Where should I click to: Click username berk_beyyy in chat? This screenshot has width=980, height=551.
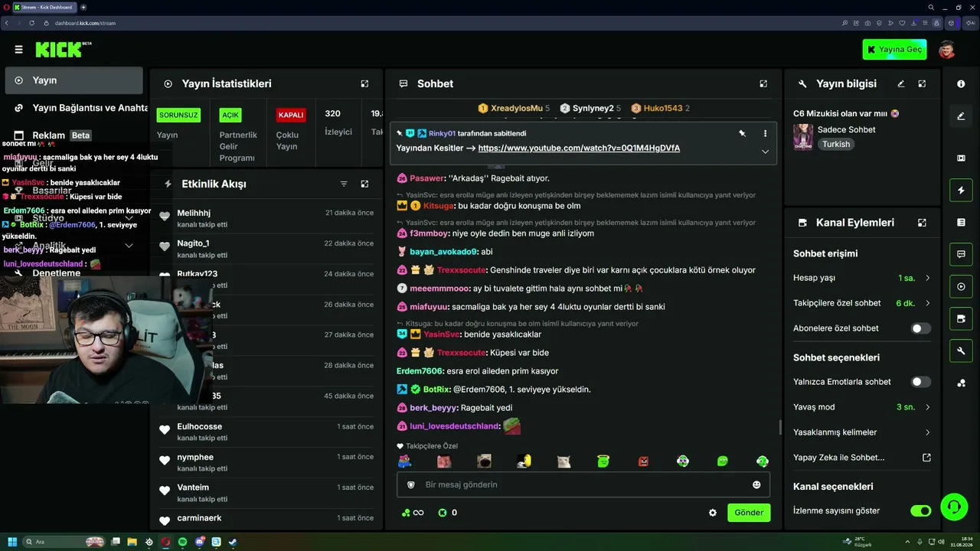pyautogui.click(x=433, y=408)
